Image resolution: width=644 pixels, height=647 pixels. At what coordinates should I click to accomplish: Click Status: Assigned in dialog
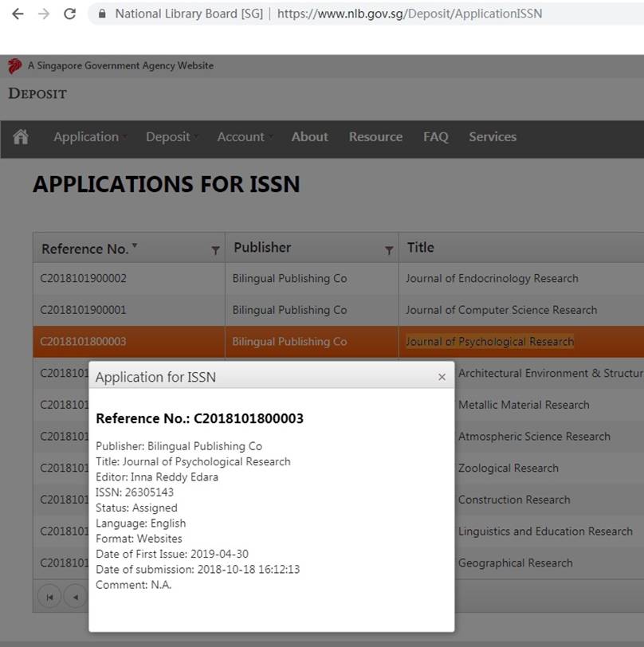click(x=136, y=508)
